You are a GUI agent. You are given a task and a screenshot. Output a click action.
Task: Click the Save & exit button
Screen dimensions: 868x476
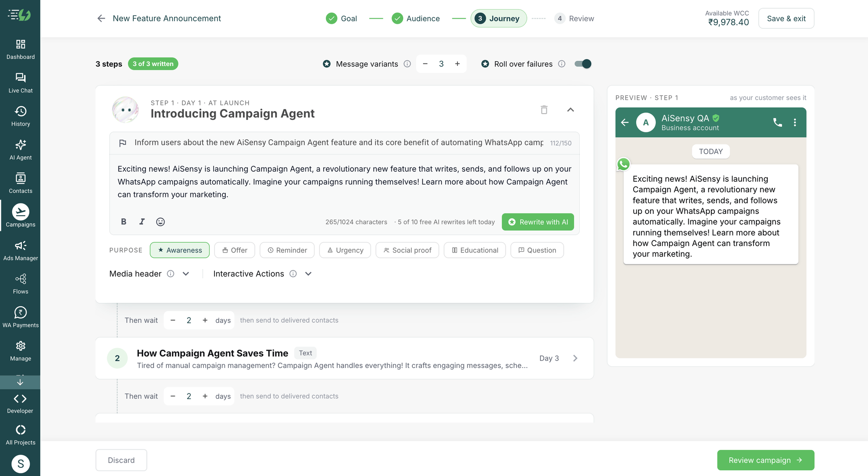click(786, 18)
